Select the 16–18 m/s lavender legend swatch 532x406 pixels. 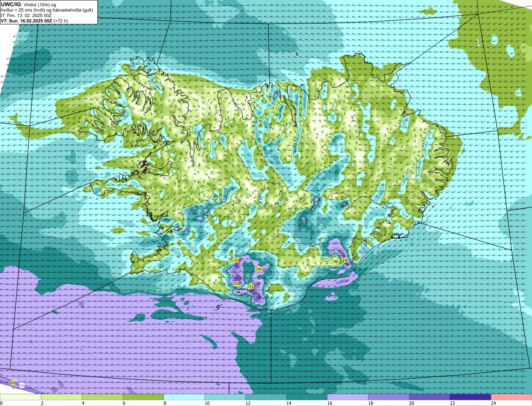(348, 397)
